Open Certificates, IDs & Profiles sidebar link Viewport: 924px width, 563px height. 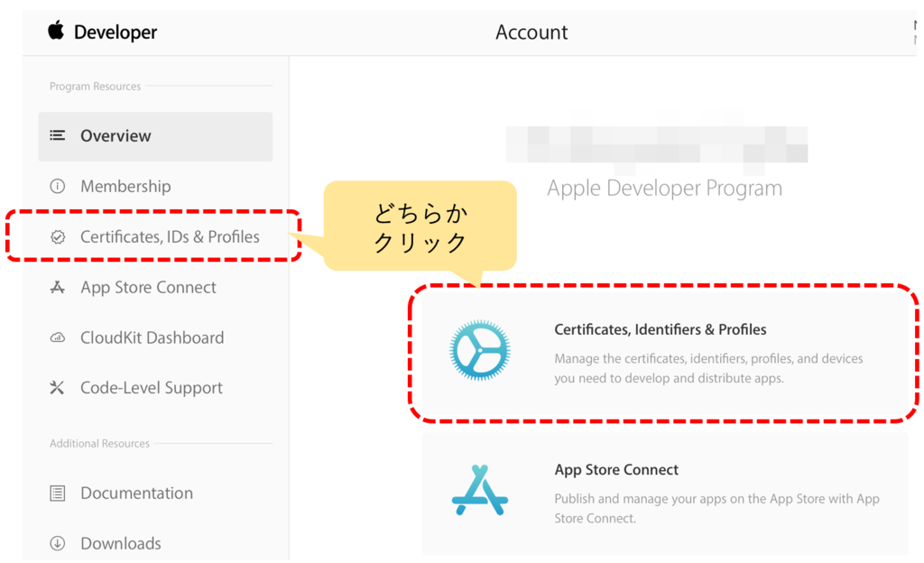(x=170, y=236)
